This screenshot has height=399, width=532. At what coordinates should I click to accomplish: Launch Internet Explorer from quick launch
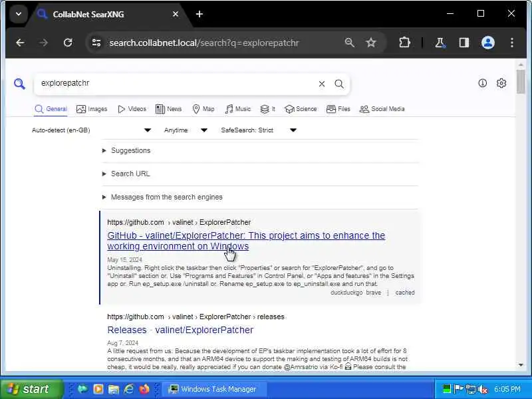click(128, 389)
